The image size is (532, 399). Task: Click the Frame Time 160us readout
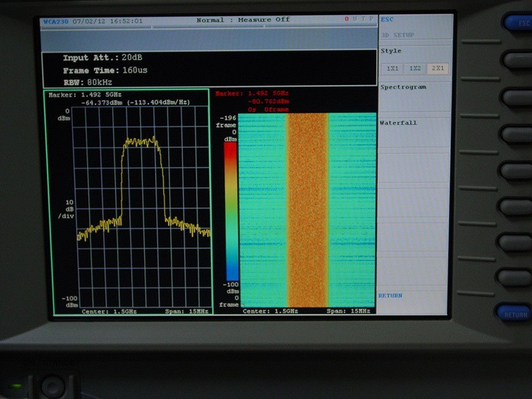coord(105,71)
